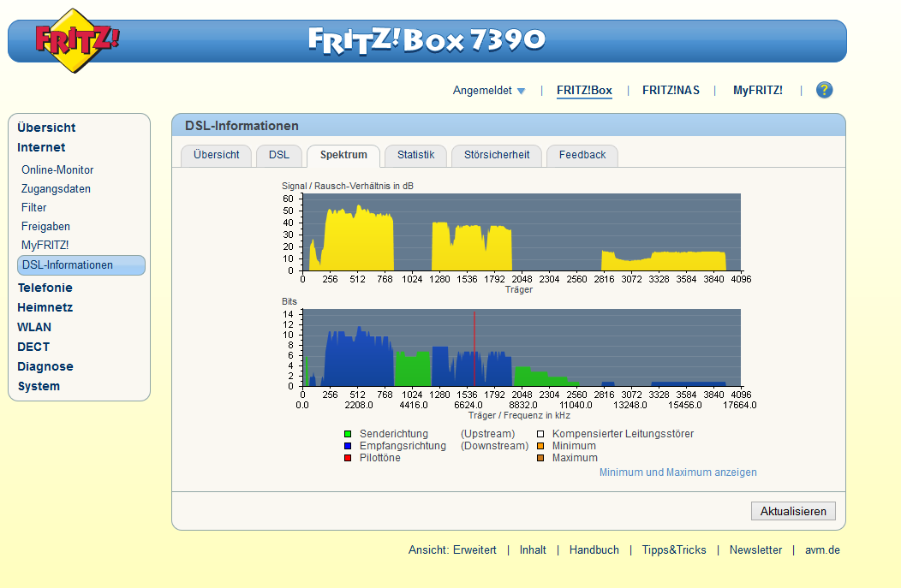Screen dimensions: 901x588
Task: Click the red Pilottöne legend swatch
Action: pyautogui.click(x=348, y=458)
